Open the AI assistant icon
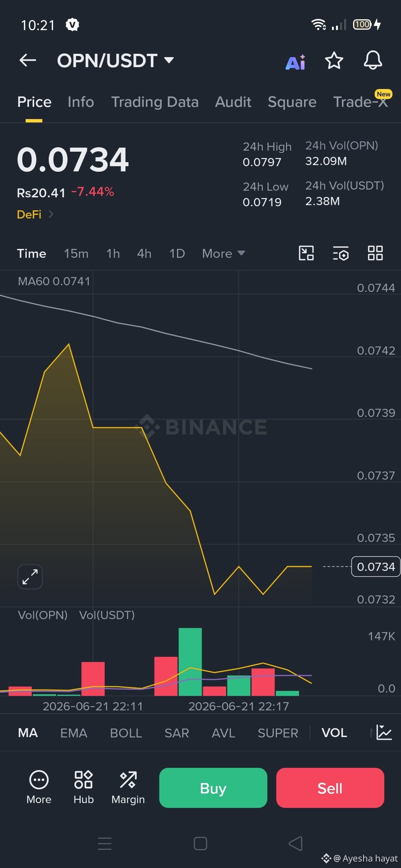 click(296, 62)
